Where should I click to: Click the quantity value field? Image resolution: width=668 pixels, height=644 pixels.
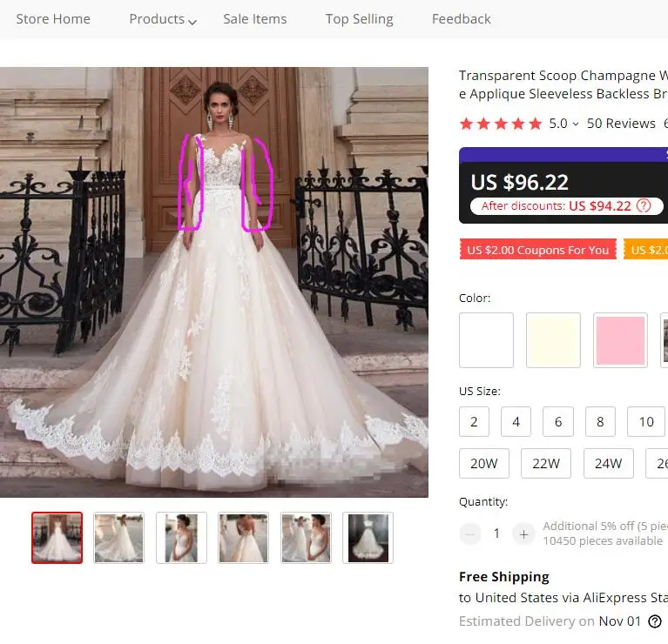496,533
